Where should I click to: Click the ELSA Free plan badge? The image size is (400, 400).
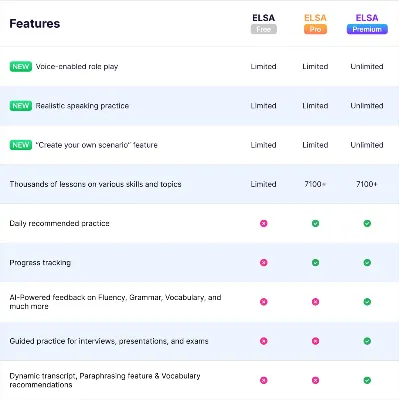(264, 29)
